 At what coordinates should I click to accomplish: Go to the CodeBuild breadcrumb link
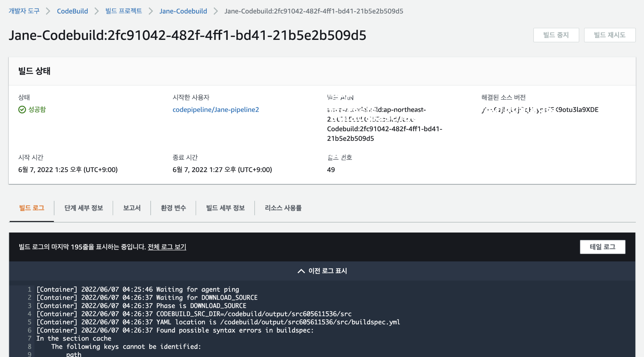pos(72,11)
